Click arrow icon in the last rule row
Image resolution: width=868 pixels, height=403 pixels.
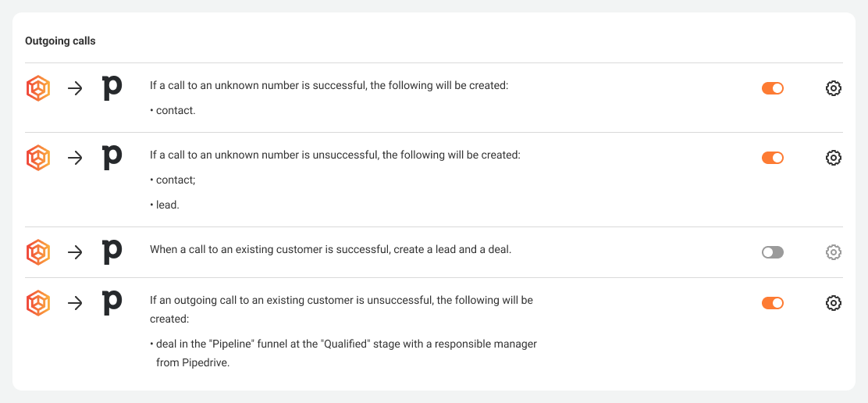pos(75,303)
